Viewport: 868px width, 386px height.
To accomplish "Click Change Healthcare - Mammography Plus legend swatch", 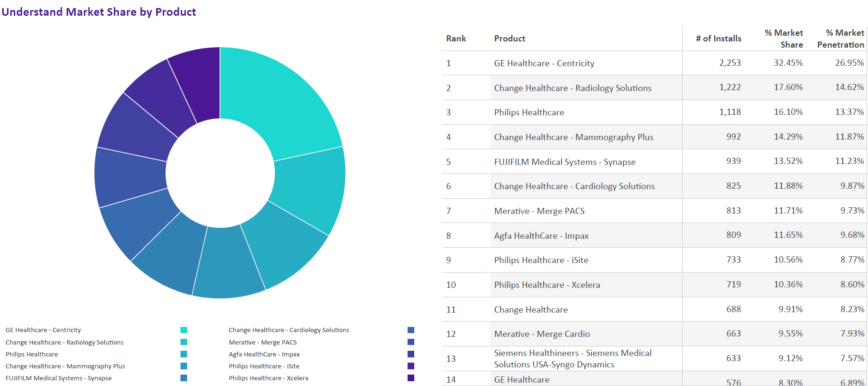I will pyautogui.click(x=184, y=366).
